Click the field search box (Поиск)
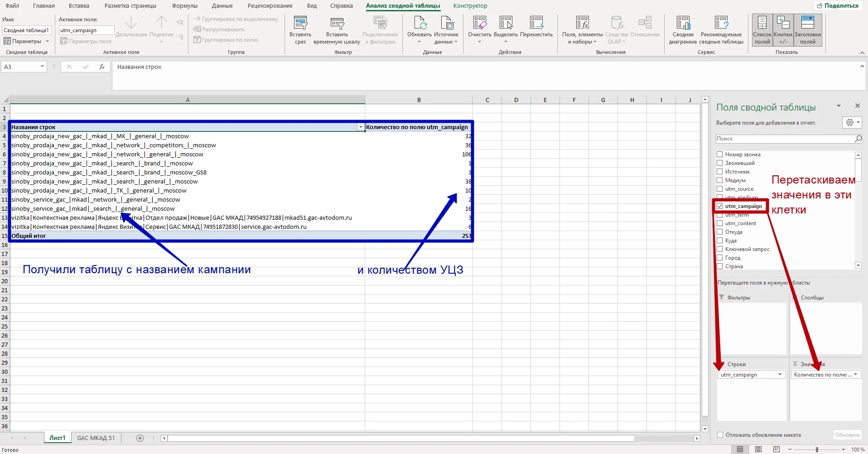 (785, 139)
